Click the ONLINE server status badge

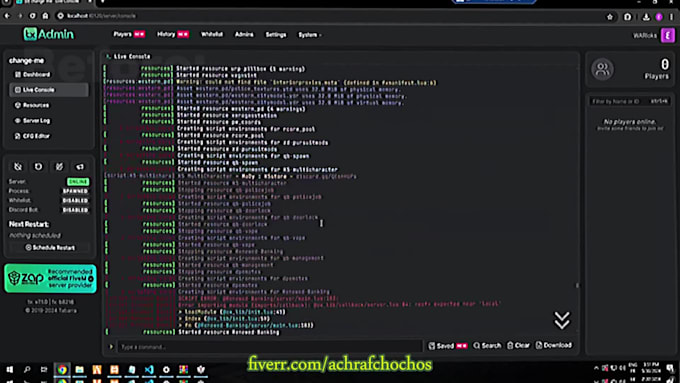78,182
